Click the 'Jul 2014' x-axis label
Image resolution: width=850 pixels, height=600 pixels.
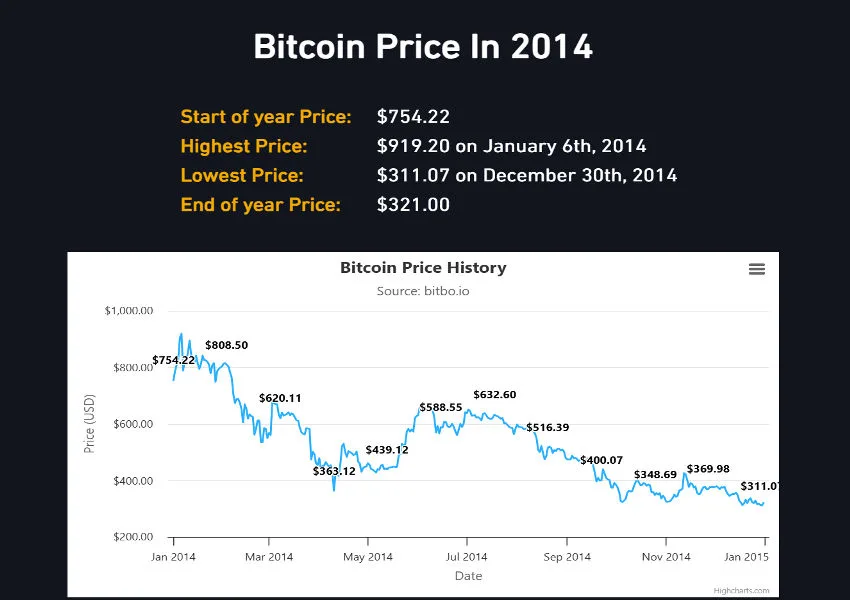467,556
